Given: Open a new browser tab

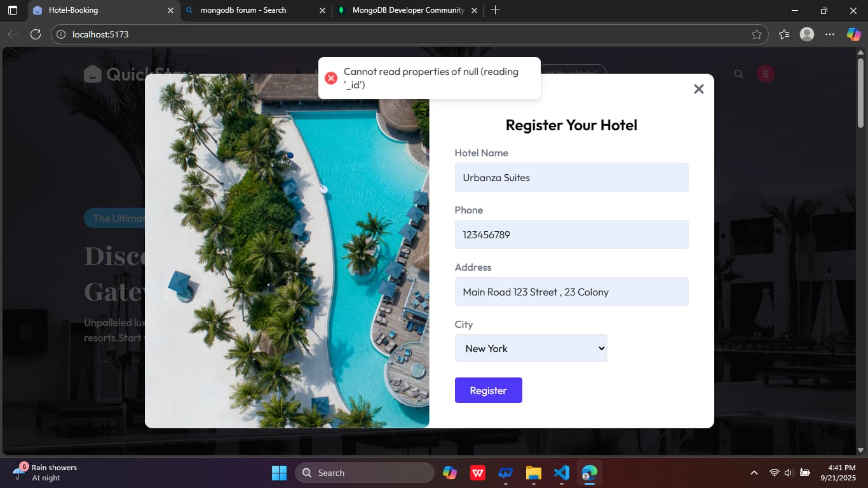Looking at the screenshot, I should pos(496,10).
